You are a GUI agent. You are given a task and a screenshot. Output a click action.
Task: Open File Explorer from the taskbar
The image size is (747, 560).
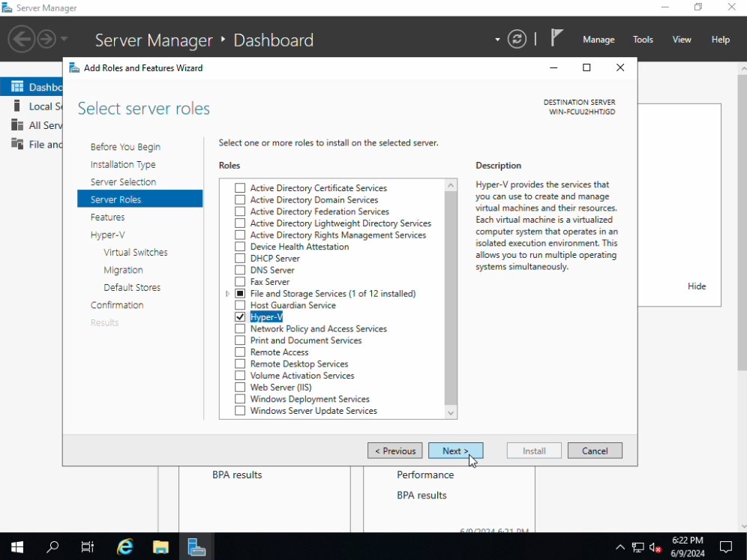pos(160,547)
